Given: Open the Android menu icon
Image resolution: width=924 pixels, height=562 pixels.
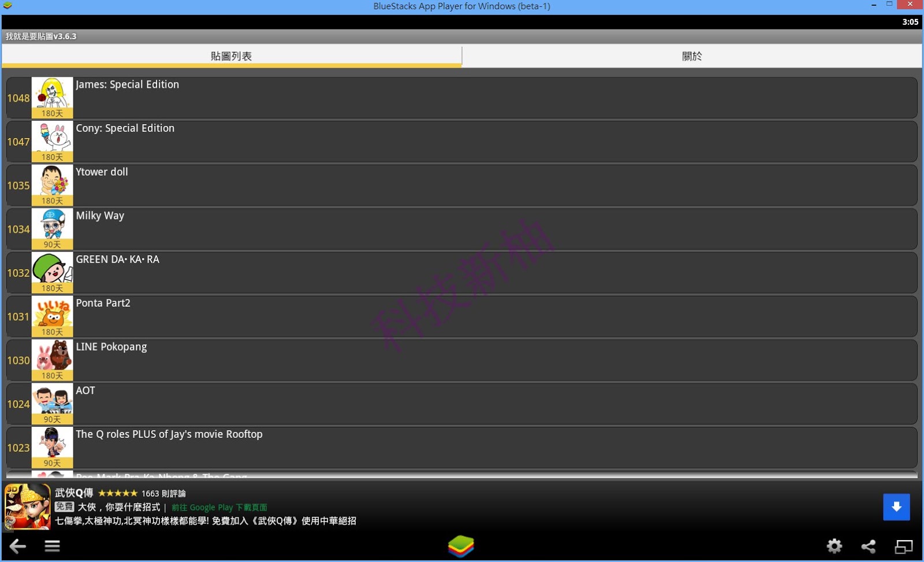Looking at the screenshot, I should (53, 546).
